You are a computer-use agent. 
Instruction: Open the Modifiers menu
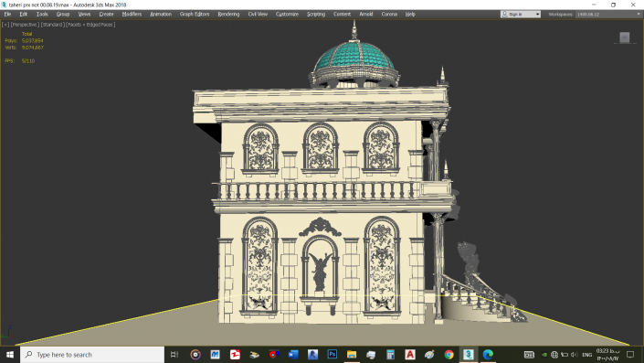[x=132, y=14]
